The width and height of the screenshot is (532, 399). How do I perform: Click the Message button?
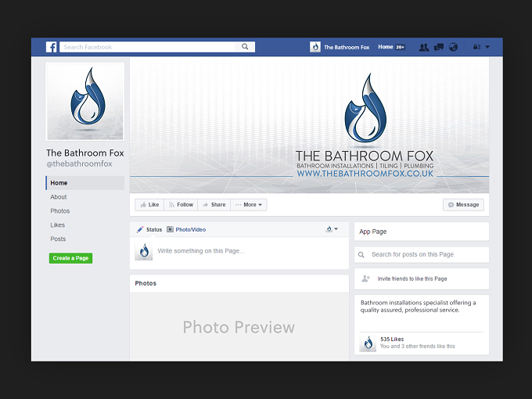click(463, 205)
